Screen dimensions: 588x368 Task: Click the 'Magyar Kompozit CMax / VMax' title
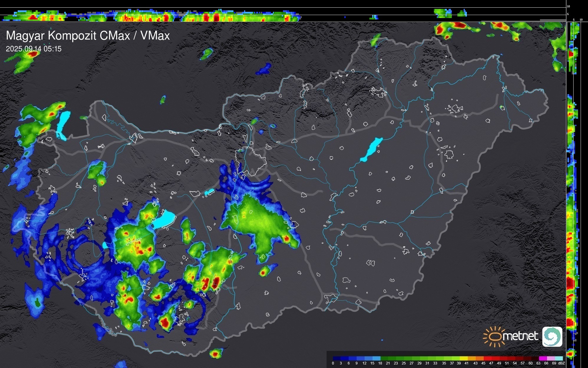pyautogui.click(x=88, y=36)
